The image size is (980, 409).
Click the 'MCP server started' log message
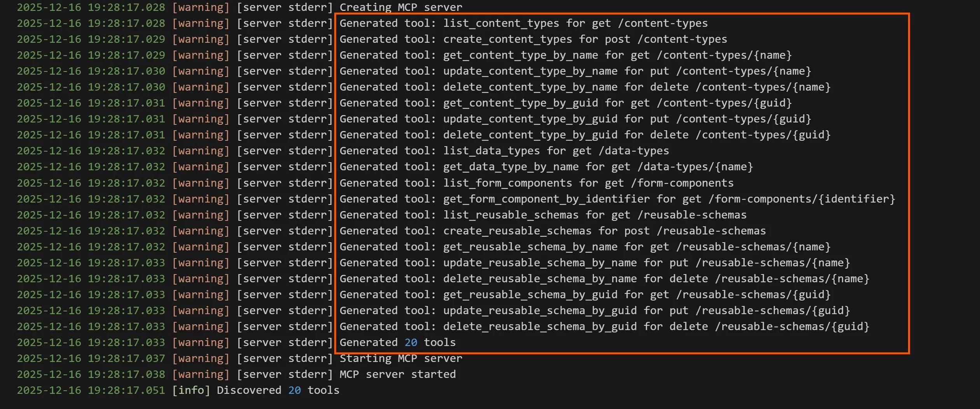[x=397, y=374]
